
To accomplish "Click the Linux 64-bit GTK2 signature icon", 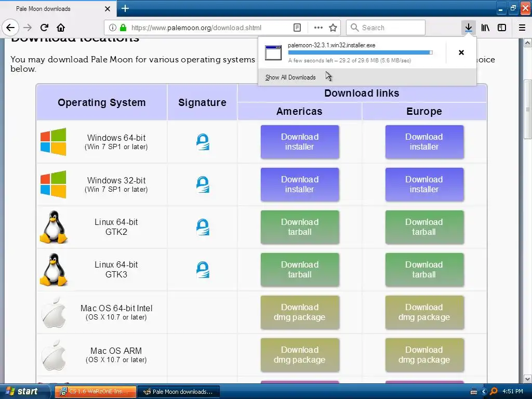I will click(x=203, y=227).
